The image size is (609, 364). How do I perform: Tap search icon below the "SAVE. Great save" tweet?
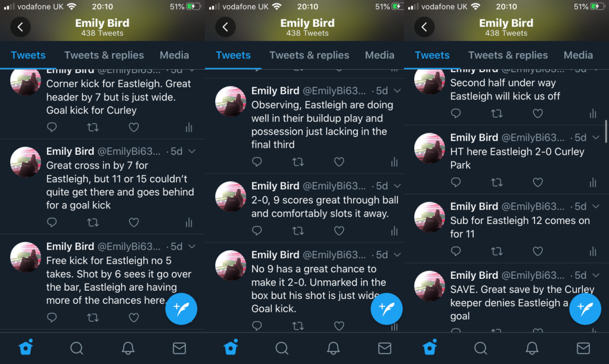pos(480,348)
